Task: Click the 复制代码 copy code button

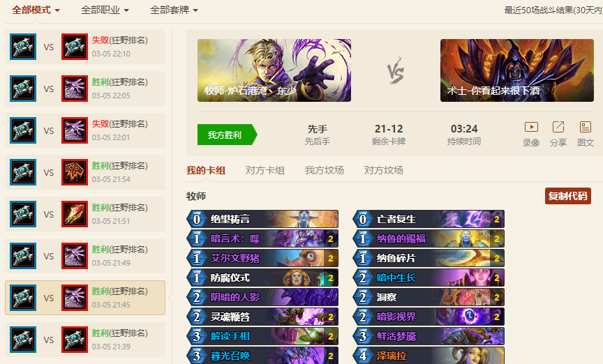Action: tap(567, 196)
